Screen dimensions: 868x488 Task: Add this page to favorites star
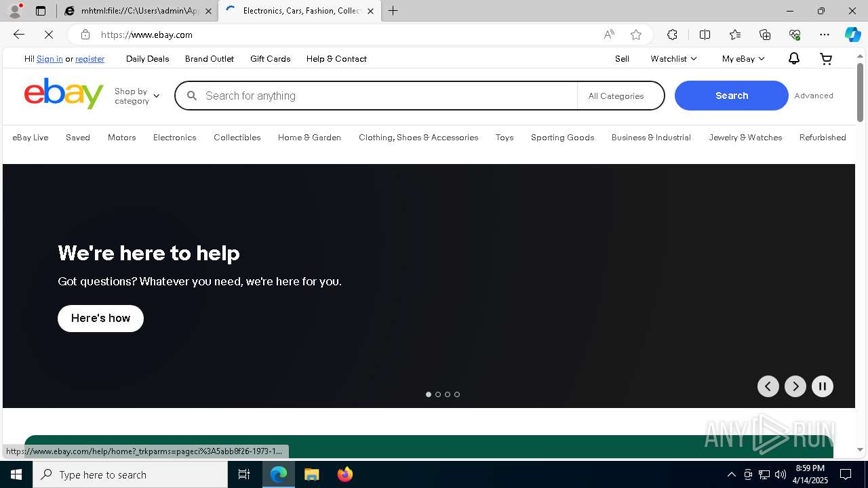pyautogui.click(x=636, y=35)
